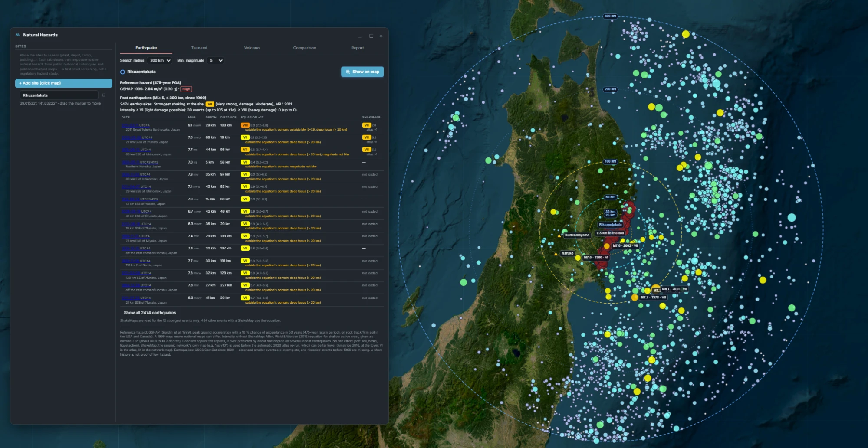Click the coordinates text 39.01532°, 141.63222°

pos(38,104)
